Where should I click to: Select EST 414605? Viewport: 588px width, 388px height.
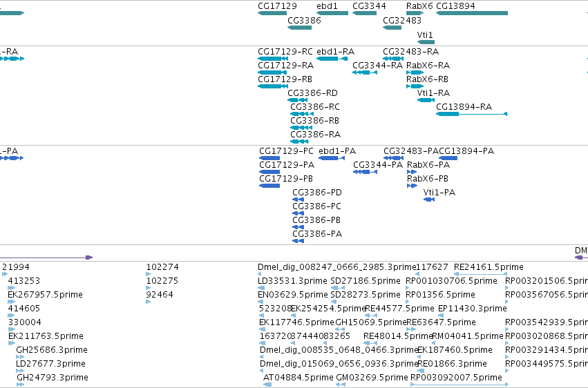point(12,316)
